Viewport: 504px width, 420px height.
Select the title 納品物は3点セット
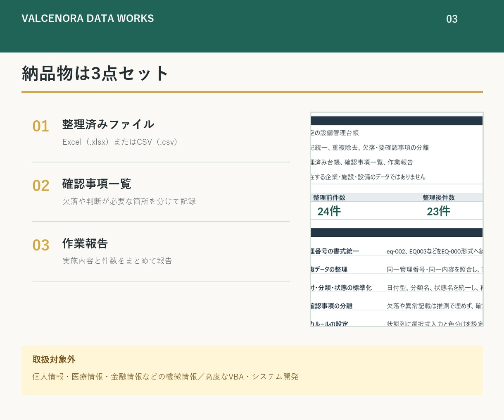(x=95, y=73)
